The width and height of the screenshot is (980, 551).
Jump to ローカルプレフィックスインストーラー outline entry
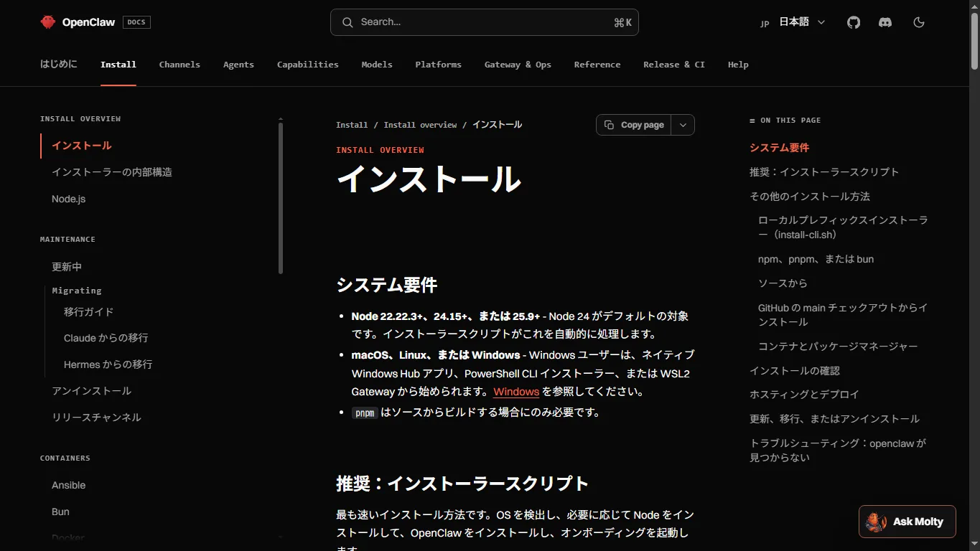click(x=843, y=227)
